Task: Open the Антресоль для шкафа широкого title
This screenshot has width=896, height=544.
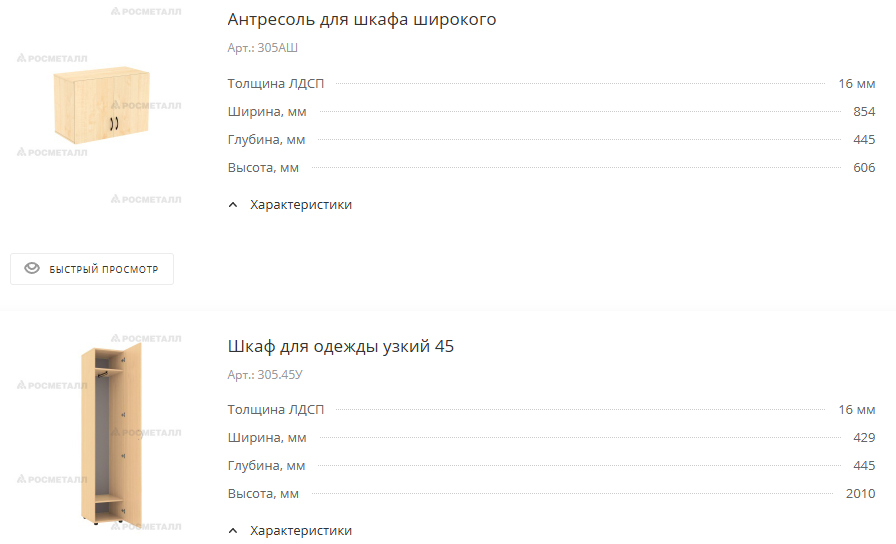Action: (x=362, y=19)
